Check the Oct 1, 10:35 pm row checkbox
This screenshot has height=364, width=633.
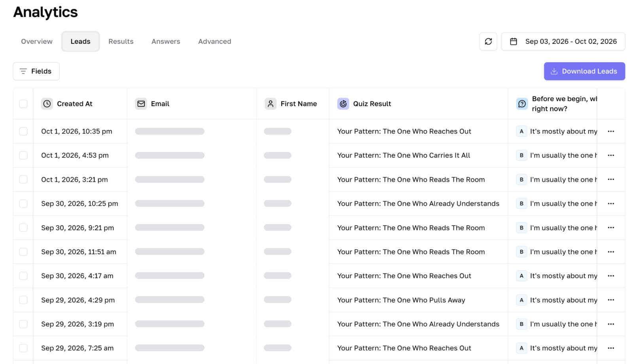[23, 131]
